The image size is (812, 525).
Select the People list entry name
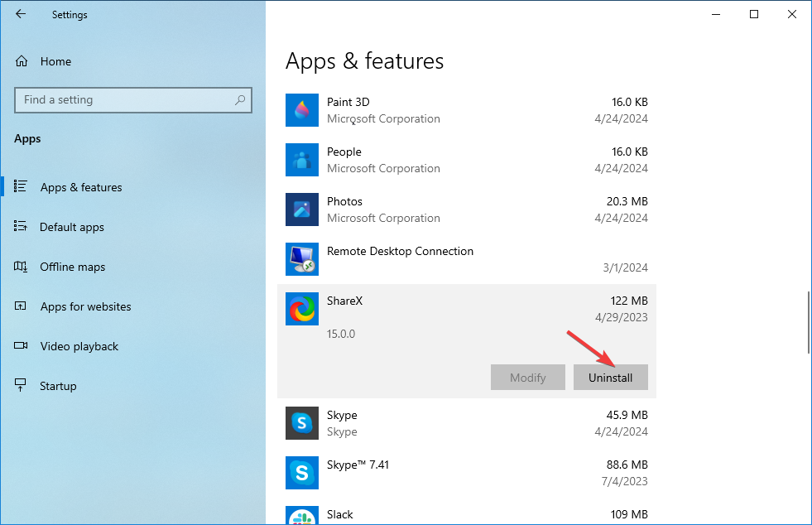344,152
